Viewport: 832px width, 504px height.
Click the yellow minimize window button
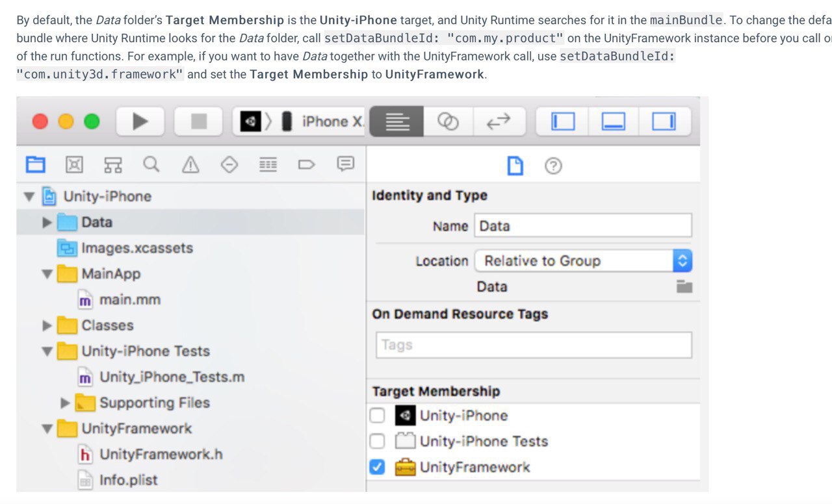pyautogui.click(x=66, y=121)
